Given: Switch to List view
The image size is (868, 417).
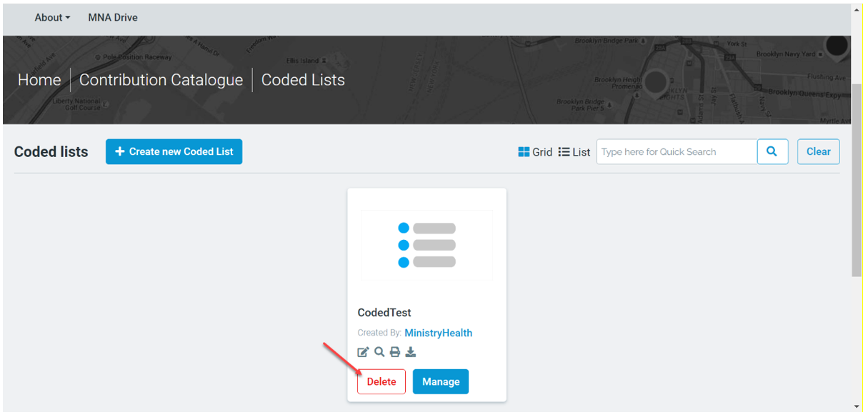Looking at the screenshot, I should (574, 152).
